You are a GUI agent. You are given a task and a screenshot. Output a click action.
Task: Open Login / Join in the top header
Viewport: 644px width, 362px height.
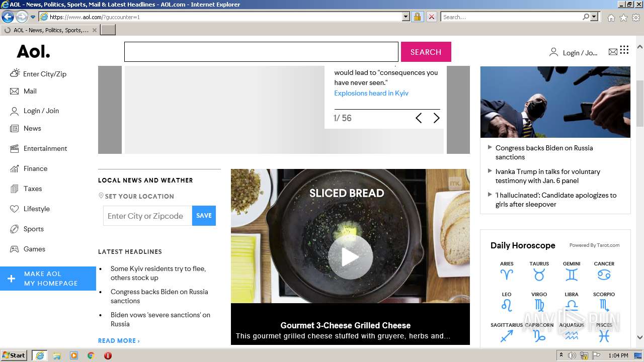pos(574,52)
